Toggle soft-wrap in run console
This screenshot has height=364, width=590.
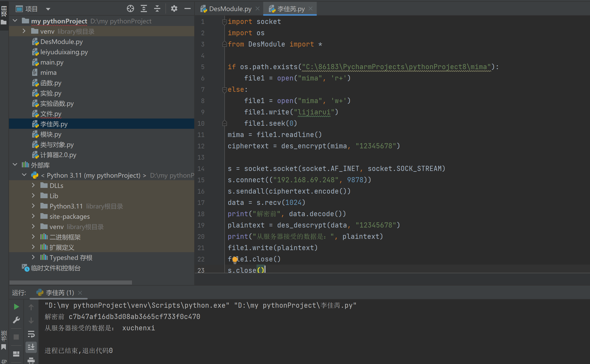(x=31, y=334)
